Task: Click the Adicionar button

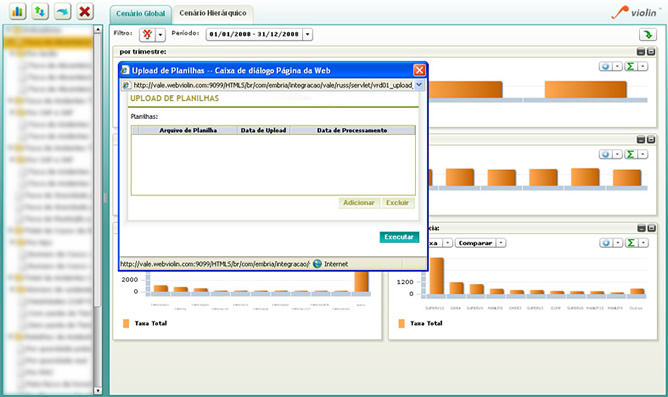Action: click(359, 203)
